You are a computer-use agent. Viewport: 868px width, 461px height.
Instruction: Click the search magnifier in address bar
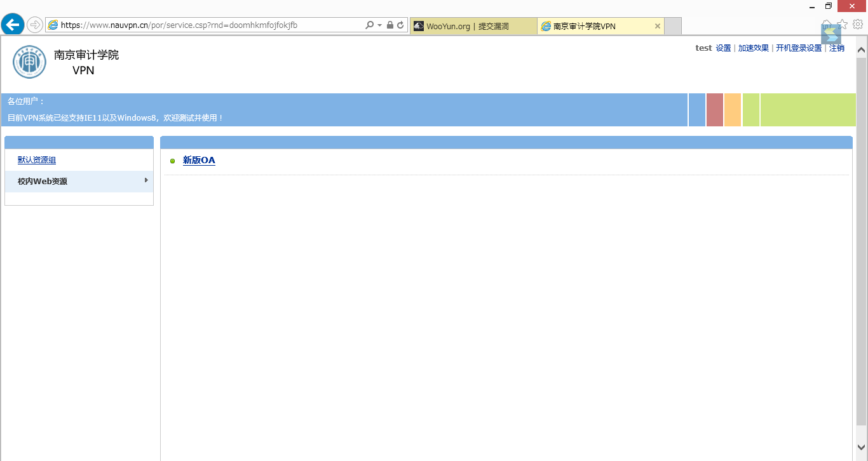coord(370,25)
